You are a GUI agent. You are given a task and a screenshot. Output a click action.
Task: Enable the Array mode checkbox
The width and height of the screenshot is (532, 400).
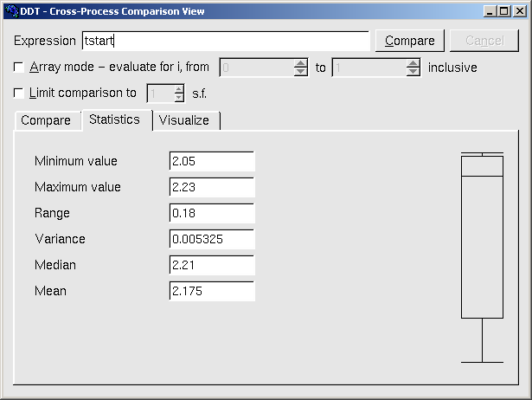pyautogui.click(x=20, y=67)
